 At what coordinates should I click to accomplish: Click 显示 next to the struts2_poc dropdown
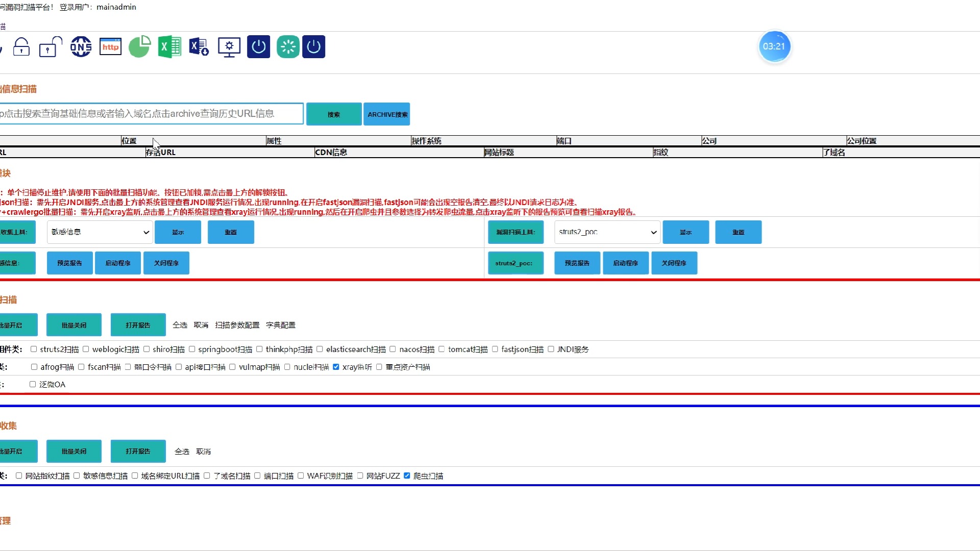tap(685, 232)
